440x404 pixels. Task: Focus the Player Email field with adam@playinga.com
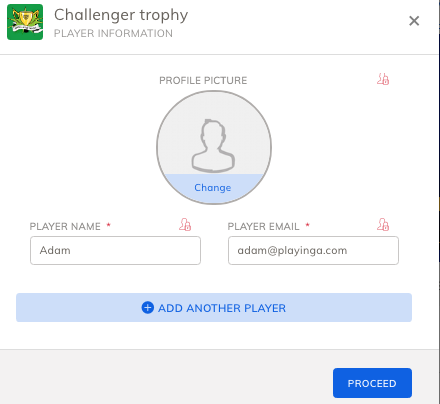313,251
